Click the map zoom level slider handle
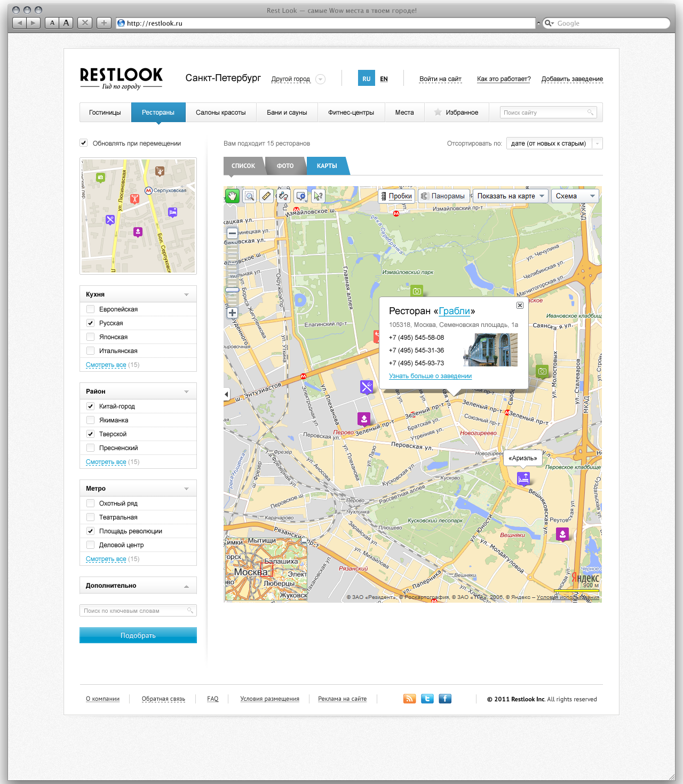The width and height of the screenshot is (683, 784). click(x=232, y=290)
